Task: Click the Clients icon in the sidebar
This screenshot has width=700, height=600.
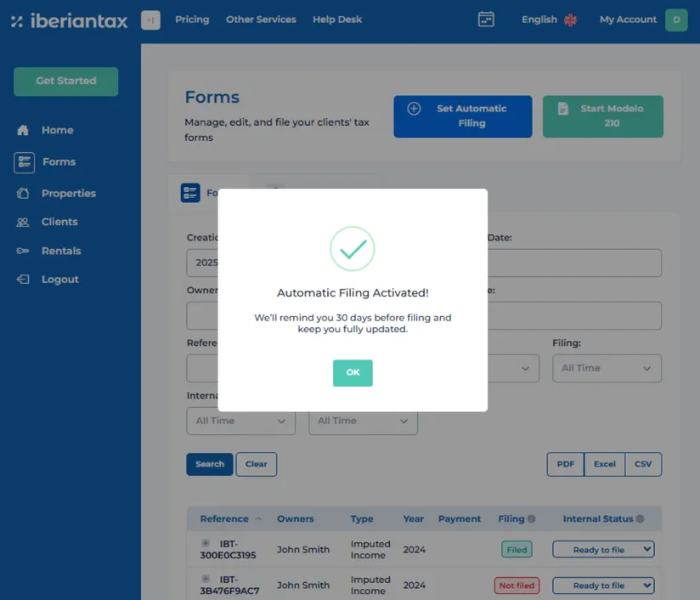Action: tap(24, 221)
